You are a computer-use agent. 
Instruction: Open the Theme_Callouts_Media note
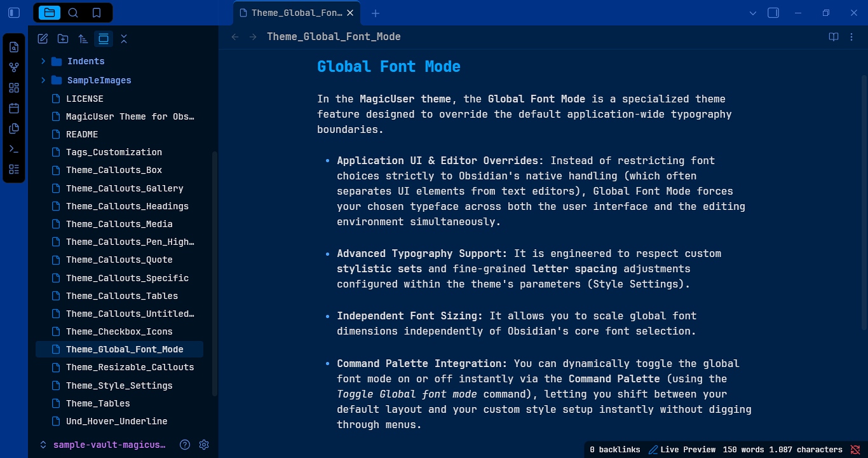119,224
